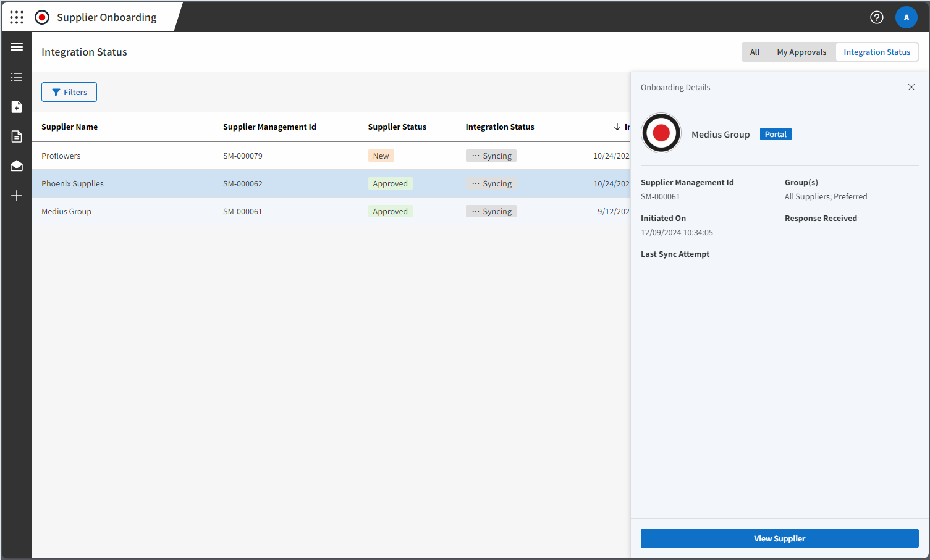Close the Onboarding Details panel
The image size is (930, 560).
pyautogui.click(x=911, y=87)
